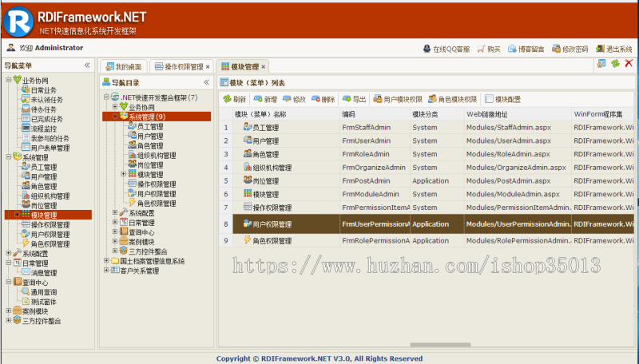Click 修改密码 in header

pos(570,49)
